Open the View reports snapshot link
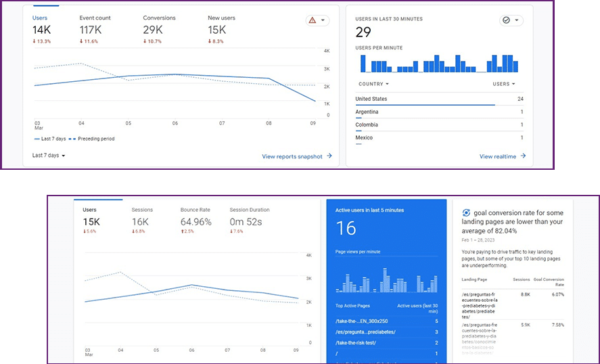 point(292,156)
